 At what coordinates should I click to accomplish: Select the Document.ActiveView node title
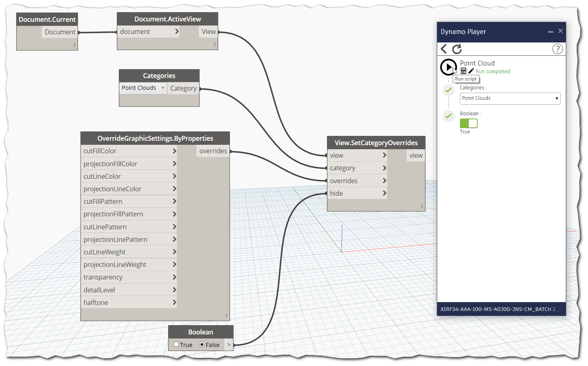tap(167, 19)
